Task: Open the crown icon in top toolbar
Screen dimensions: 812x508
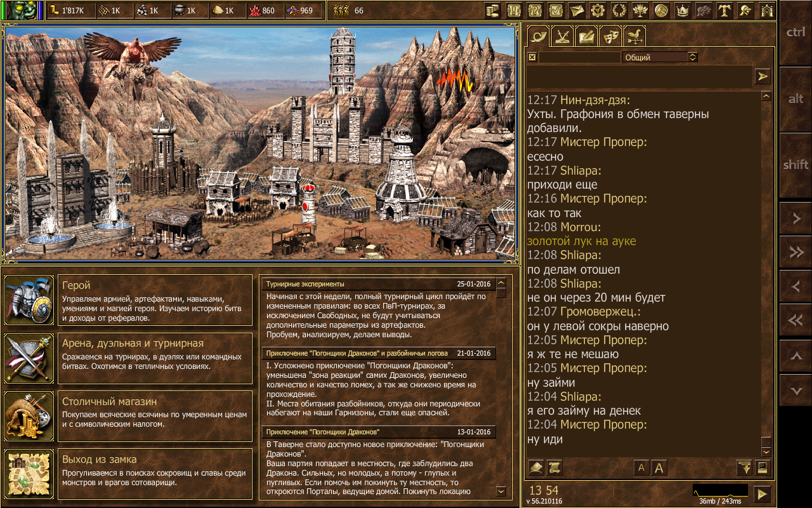Action: pos(683,10)
